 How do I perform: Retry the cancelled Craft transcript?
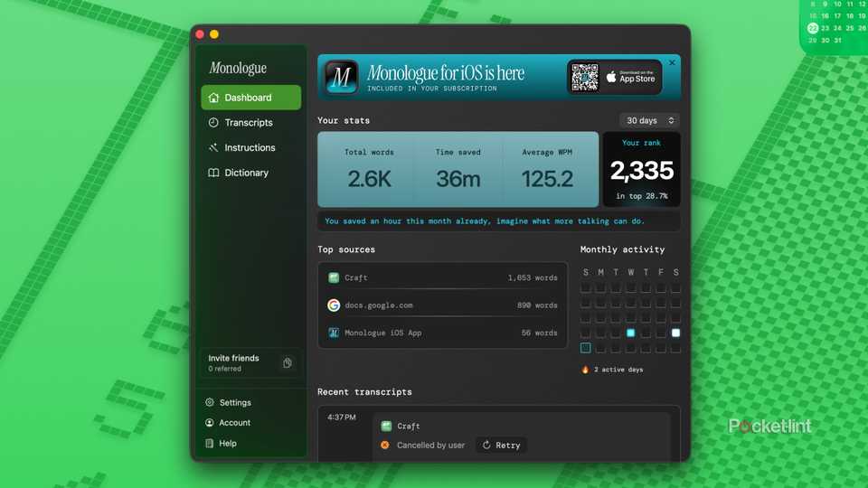pyautogui.click(x=501, y=445)
